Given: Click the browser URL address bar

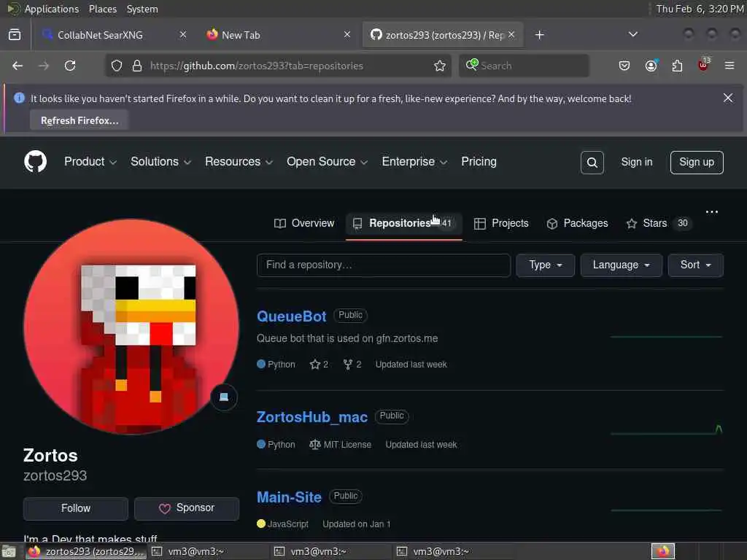Looking at the screenshot, I should pos(278,66).
